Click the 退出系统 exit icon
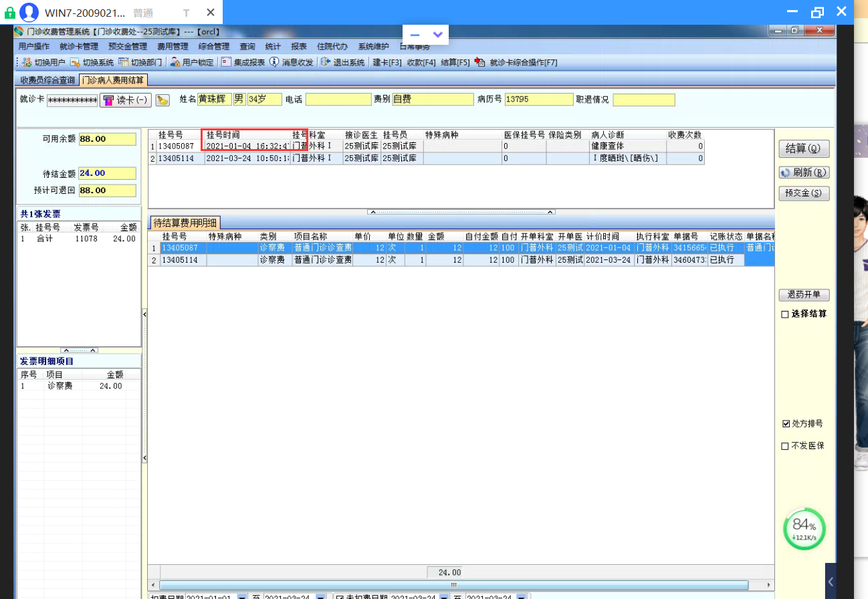Screen dimensions: 868x599 (326, 62)
